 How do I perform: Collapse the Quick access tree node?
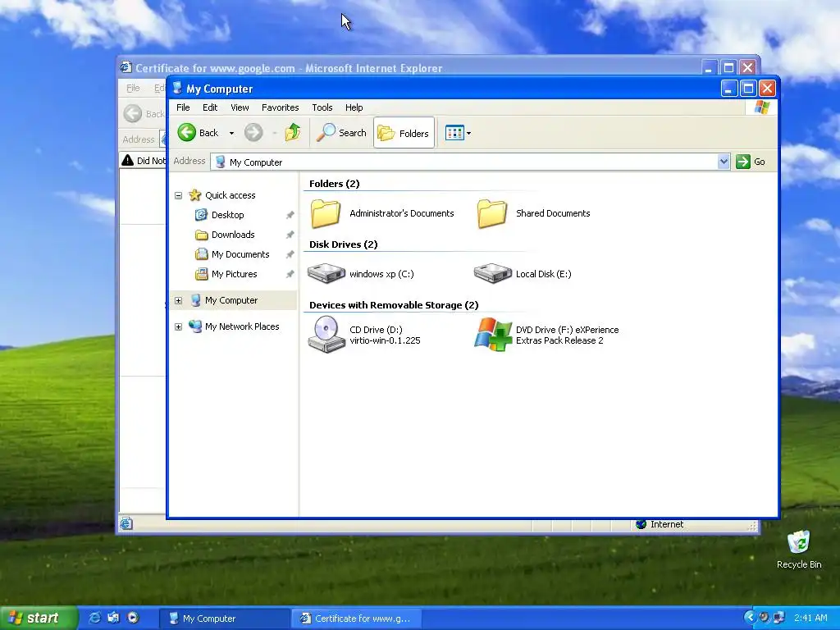pos(178,195)
